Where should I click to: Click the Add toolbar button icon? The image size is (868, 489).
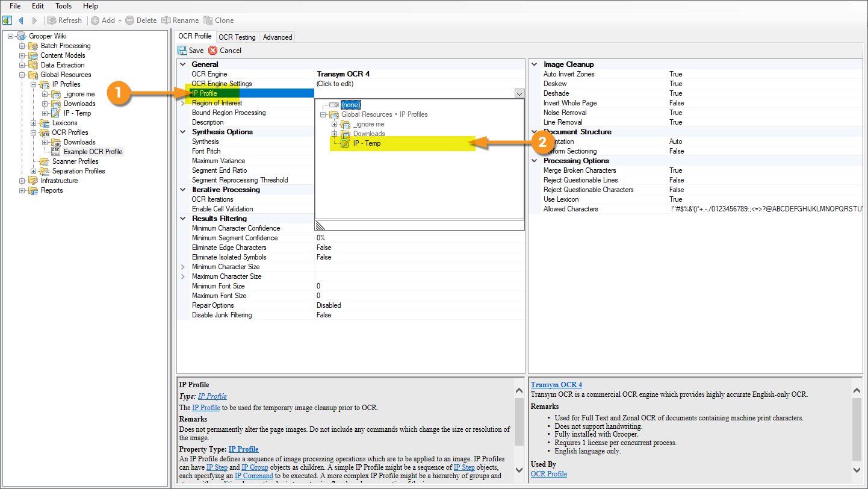(x=95, y=20)
